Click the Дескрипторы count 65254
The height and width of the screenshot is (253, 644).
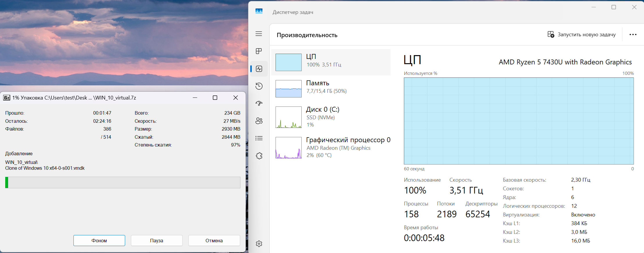pos(478,214)
